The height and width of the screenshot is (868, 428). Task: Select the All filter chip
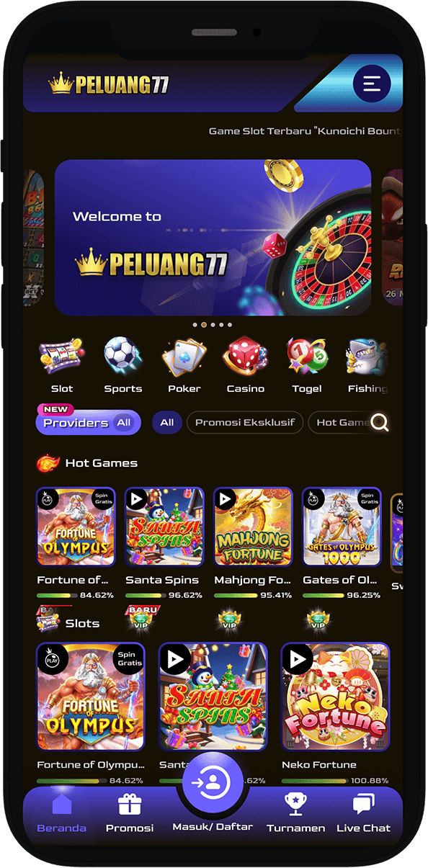[167, 423]
